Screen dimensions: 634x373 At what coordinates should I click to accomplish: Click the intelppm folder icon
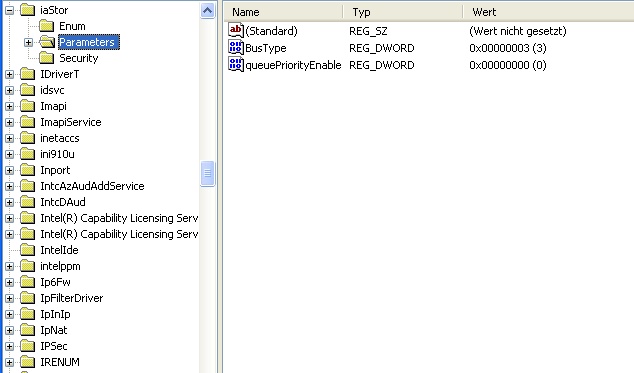click(27, 266)
